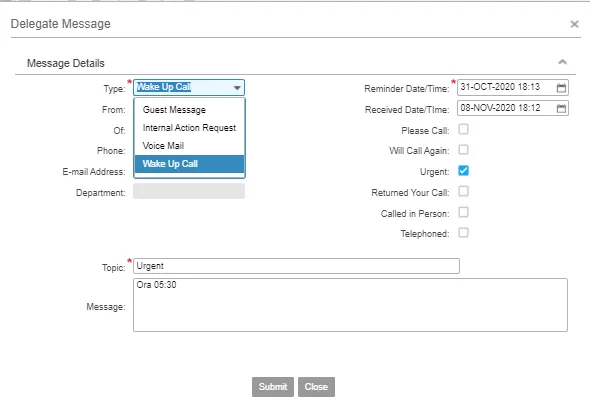Click the E-mail Address label

94,172
